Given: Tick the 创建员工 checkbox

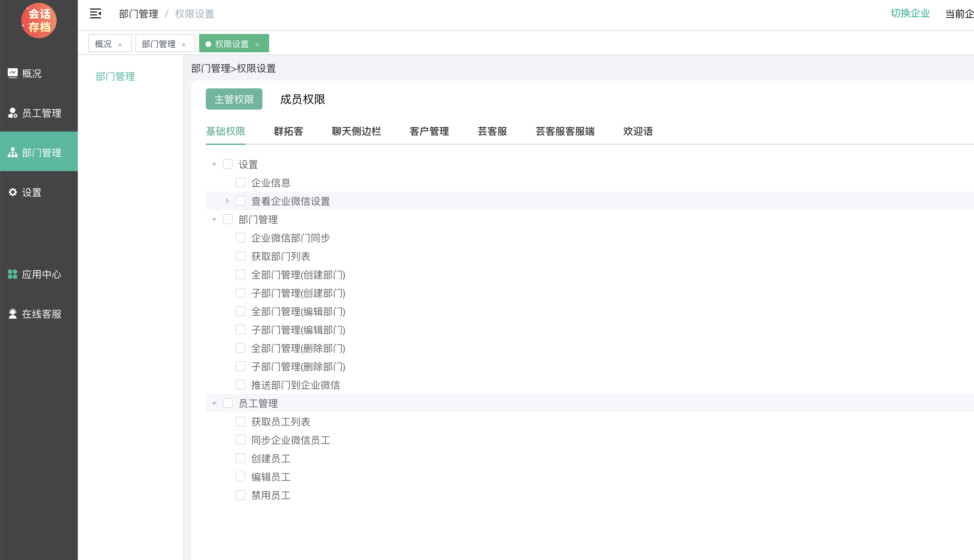Looking at the screenshot, I should coord(240,458).
